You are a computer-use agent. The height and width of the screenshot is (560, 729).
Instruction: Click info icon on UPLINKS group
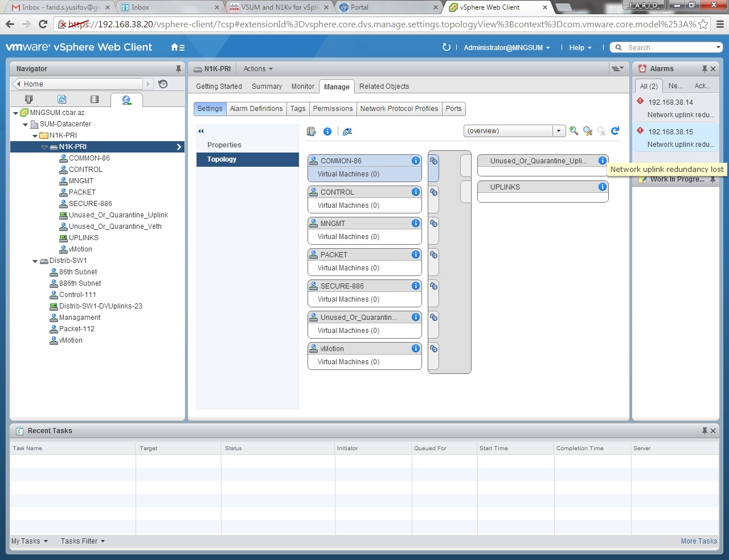tap(603, 187)
